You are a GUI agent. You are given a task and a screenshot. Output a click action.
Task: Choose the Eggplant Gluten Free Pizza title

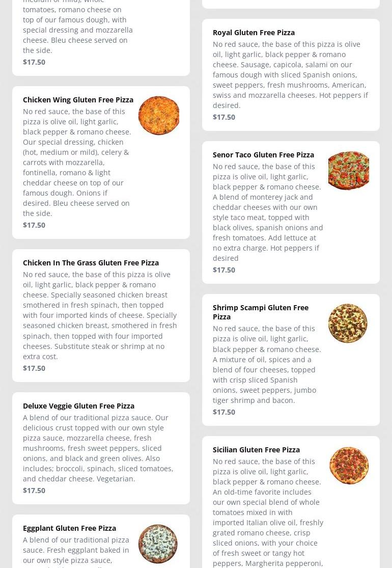[x=69, y=528]
